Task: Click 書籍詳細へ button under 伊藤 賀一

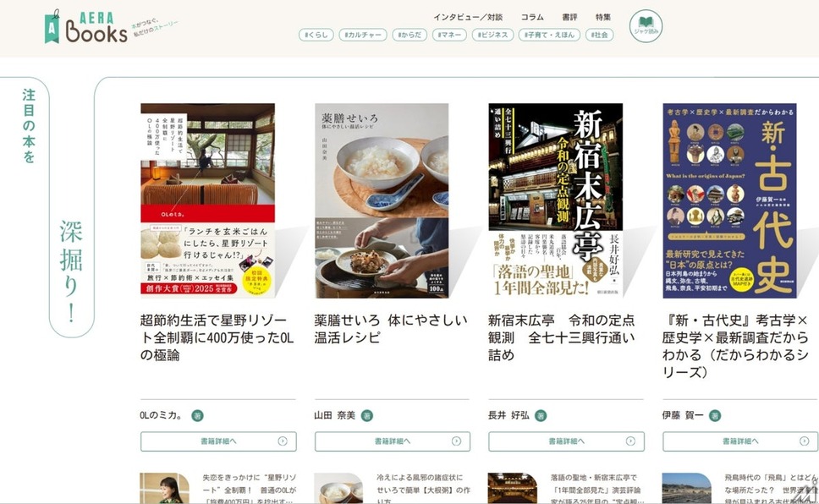Action: pos(740,441)
